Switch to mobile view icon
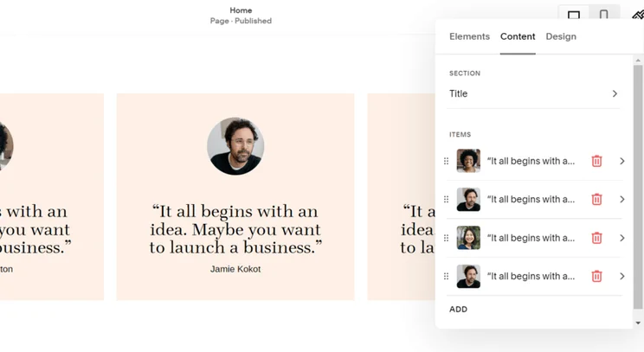Image resolution: width=644 pixels, height=352 pixels. pos(603,16)
